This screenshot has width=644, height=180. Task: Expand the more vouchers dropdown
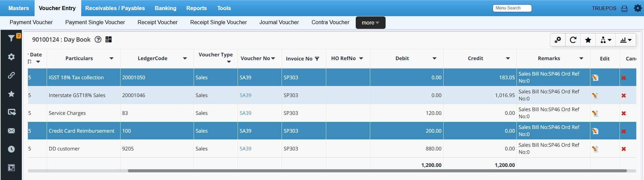pyautogui.click(x=370, y=23)
